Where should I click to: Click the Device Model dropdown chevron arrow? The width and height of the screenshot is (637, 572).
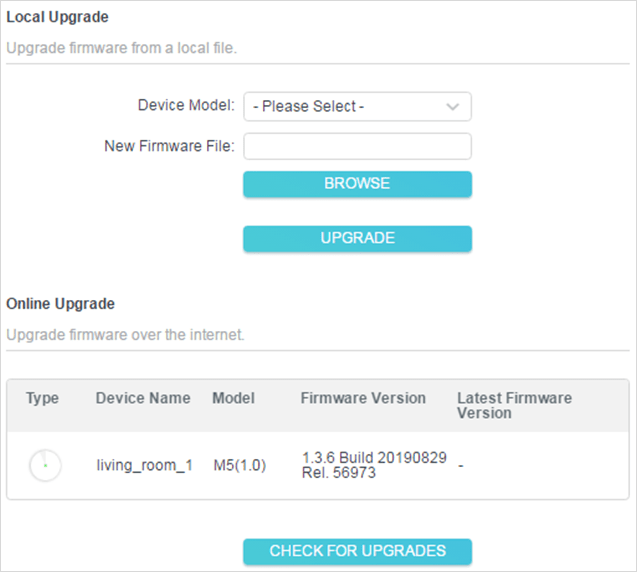(x=453, y=106)
